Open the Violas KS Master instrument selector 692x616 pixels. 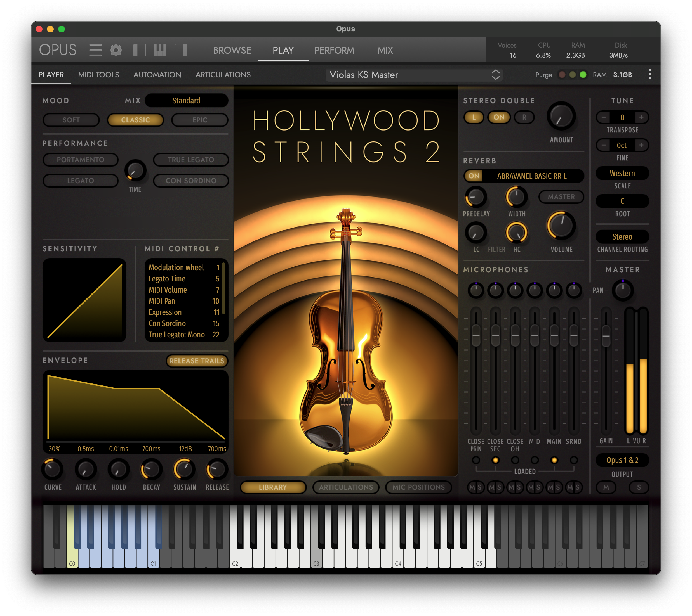tap(414, 74)
